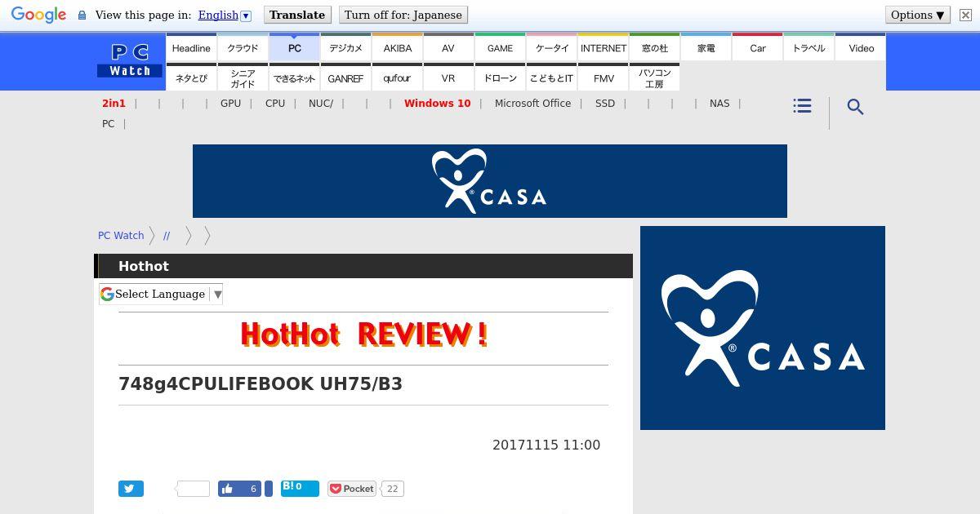Click the Microsoft Office topic link
Viewport: 980px width, 514px height.
pos(532,103)
